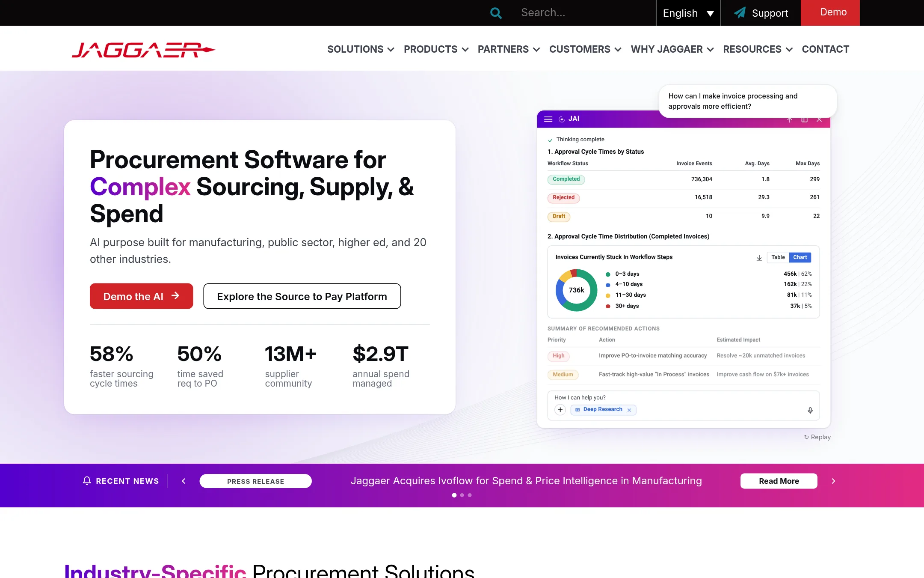Viewport: 924px width, 578px height.
Task: Click the blue 4–10 days legend dot
Action: 607,285
